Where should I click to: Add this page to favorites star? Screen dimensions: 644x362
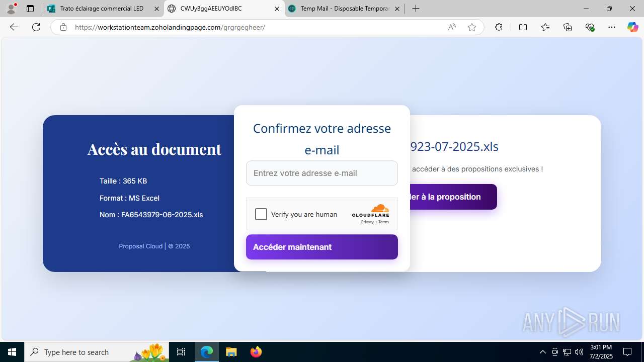tap(472, 27)
